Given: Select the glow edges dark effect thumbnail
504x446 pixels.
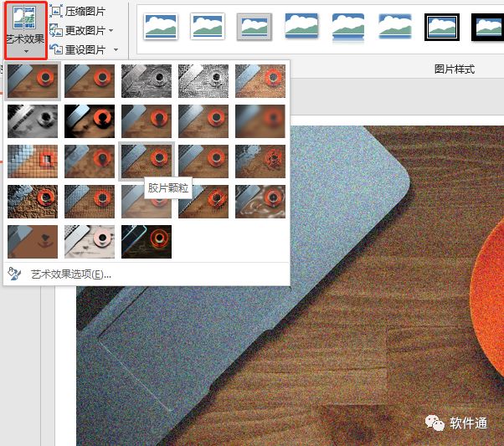Looking at the screenshot, I should point(147,241).
